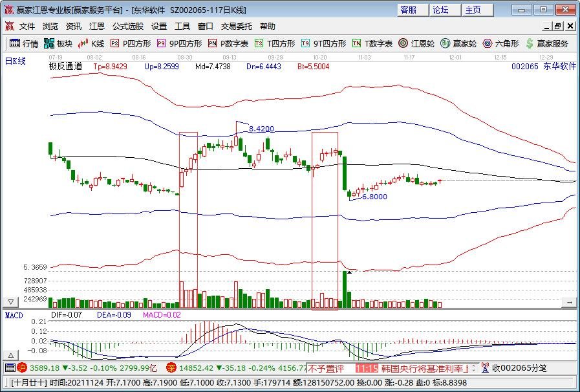Open the 帮助 menu
Screen dimensions: 580x392
(268, 27)
